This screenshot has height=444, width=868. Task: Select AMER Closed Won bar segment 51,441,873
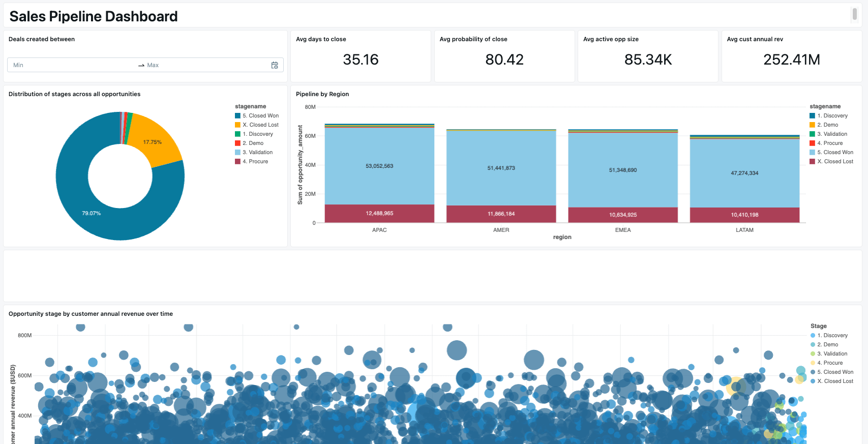coord(501,168)
